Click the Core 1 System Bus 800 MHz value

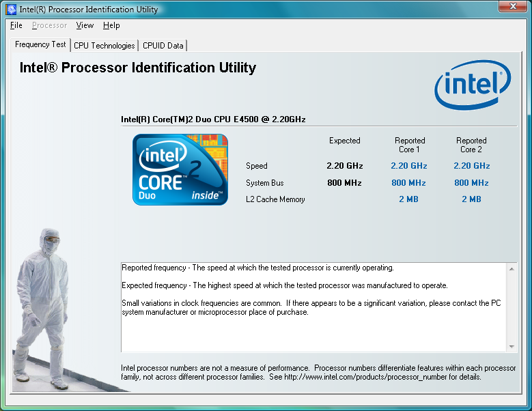[x=408, y=183]
